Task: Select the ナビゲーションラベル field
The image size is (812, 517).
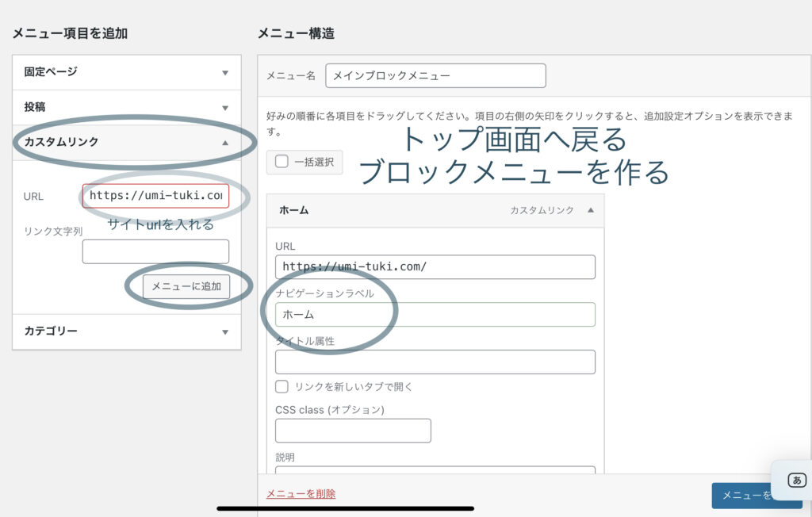Action: (435, 315)
